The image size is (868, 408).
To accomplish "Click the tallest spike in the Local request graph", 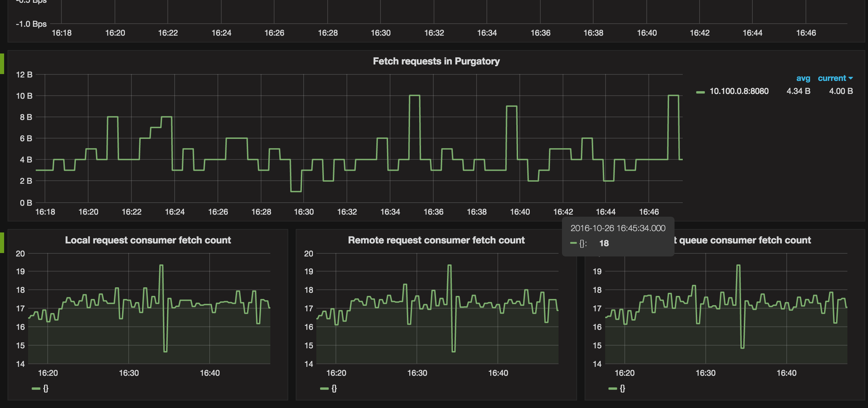I will (161, 265).
